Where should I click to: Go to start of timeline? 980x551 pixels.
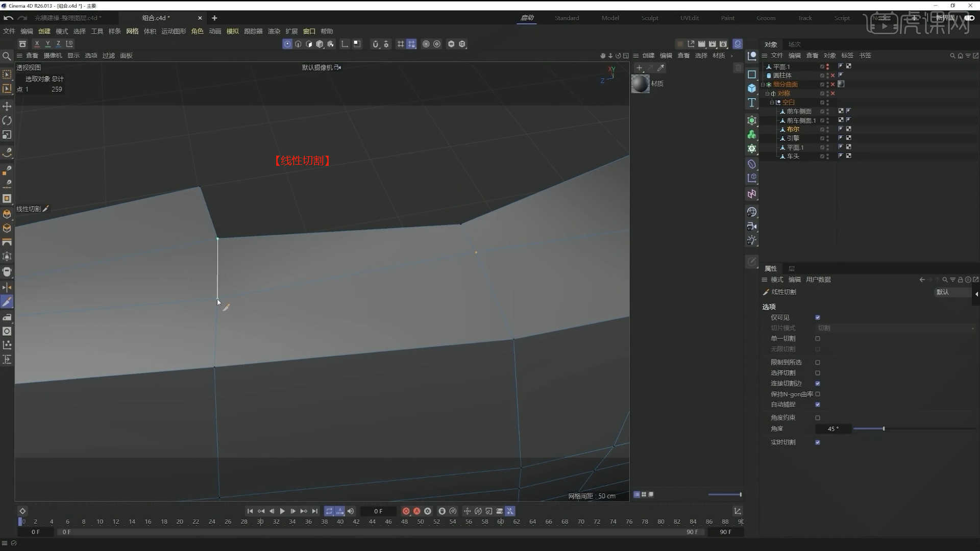coord(250,511)
